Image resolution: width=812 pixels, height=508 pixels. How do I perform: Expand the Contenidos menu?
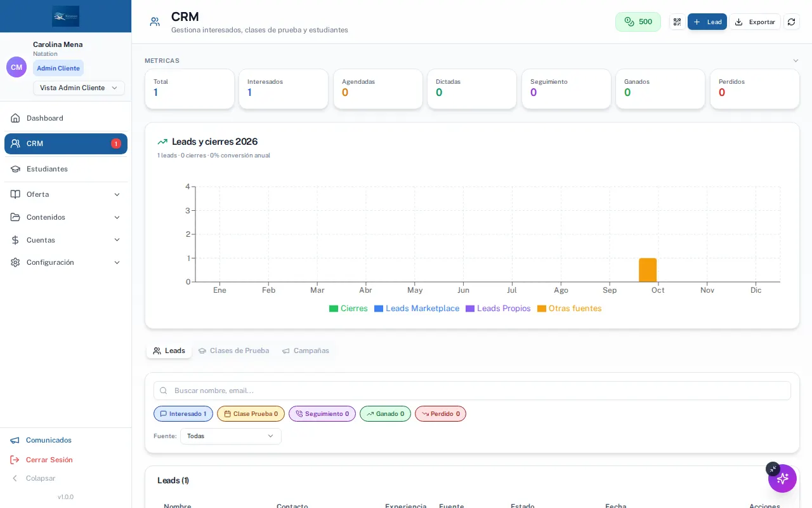pyautogui.click(x=66, y=217)
